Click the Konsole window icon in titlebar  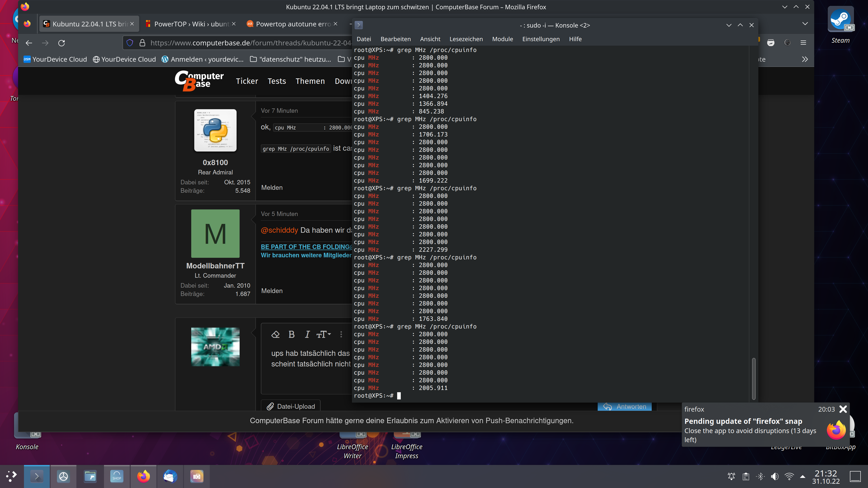(x=359, y=25)
